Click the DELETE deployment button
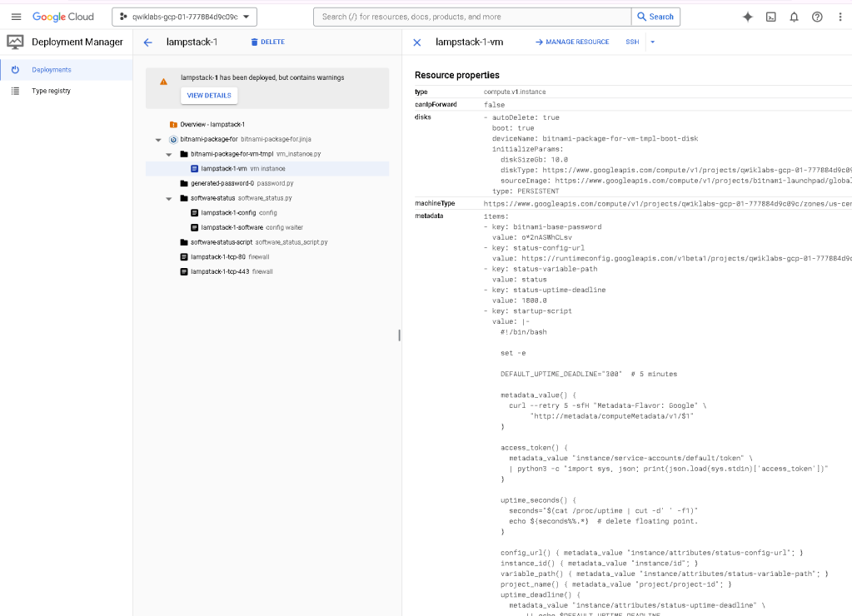This screenshot has width=852, height=616. pos(268,42)
